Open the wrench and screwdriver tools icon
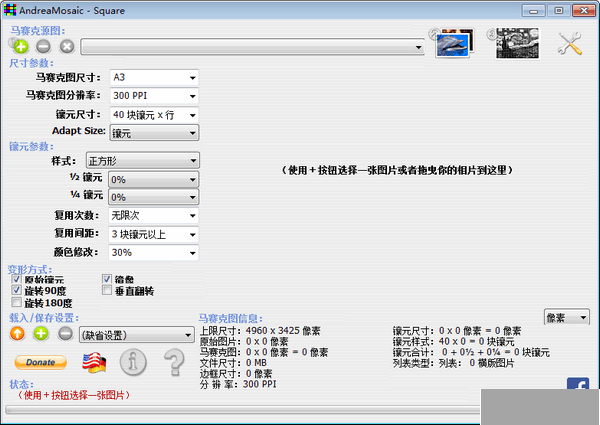The image size is (600, 425). [x=569, y=43]
